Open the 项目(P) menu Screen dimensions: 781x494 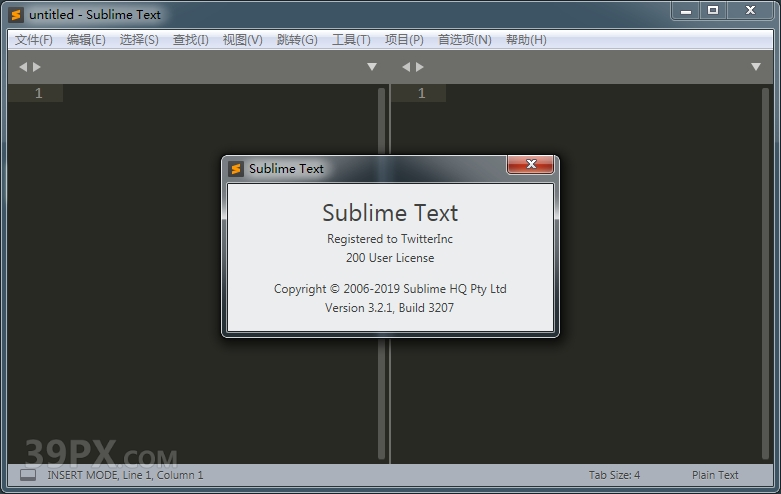[x=404, y=40]
